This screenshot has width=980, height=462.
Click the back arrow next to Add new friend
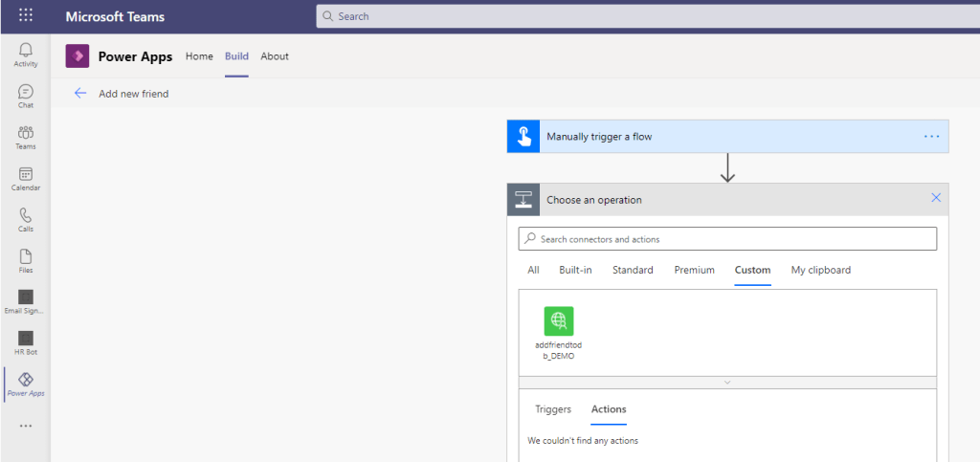[x=80, y=94]
